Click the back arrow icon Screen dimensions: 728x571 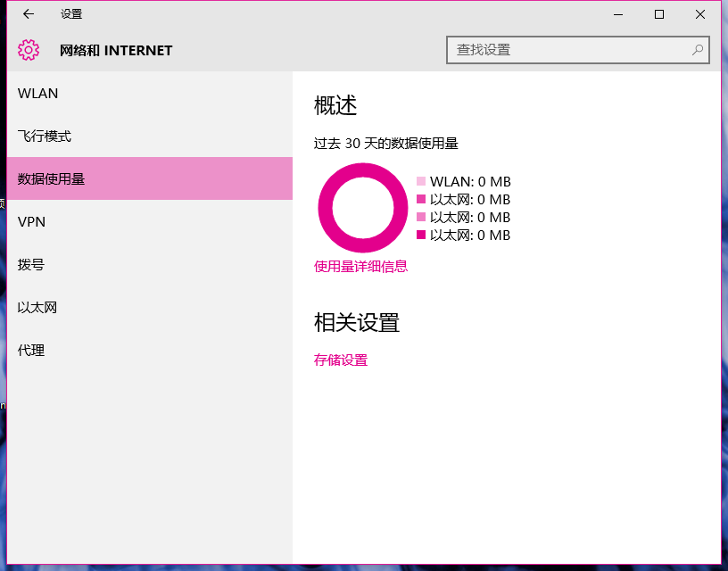pyautogui.click(x=29, y=14)
